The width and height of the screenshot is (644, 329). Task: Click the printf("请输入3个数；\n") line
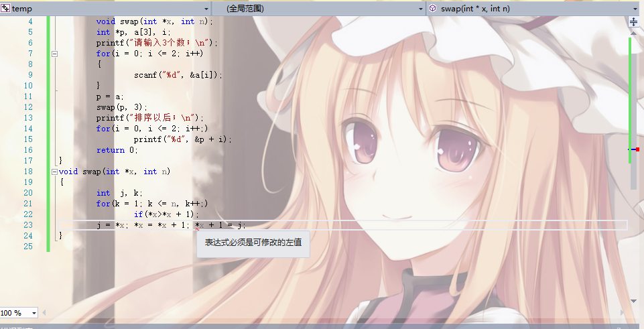[x=157, y=43]
